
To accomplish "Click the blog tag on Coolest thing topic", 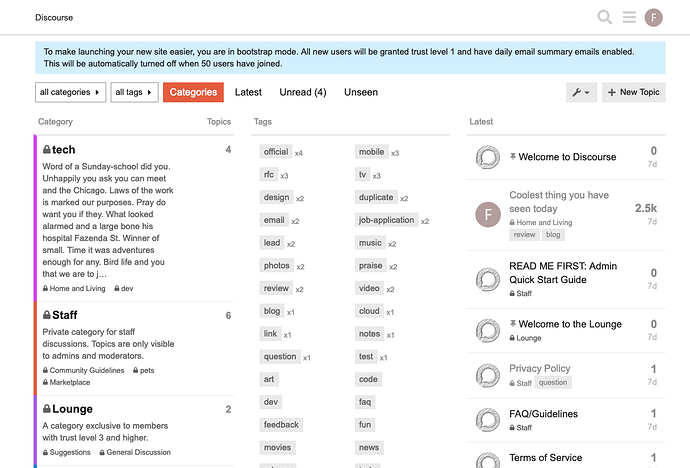I will 553,235.
